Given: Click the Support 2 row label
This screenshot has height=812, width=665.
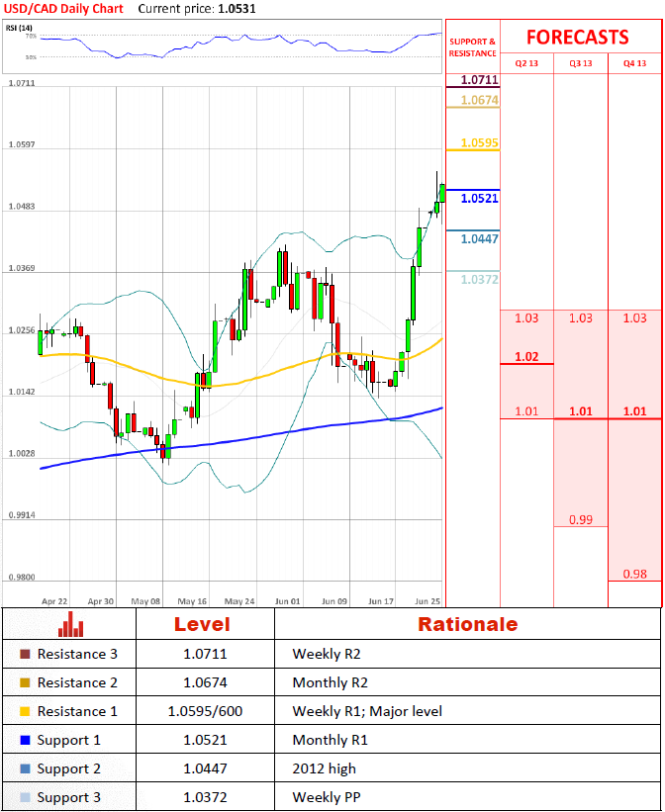Looking at the screenshot, I should (69, 768).
